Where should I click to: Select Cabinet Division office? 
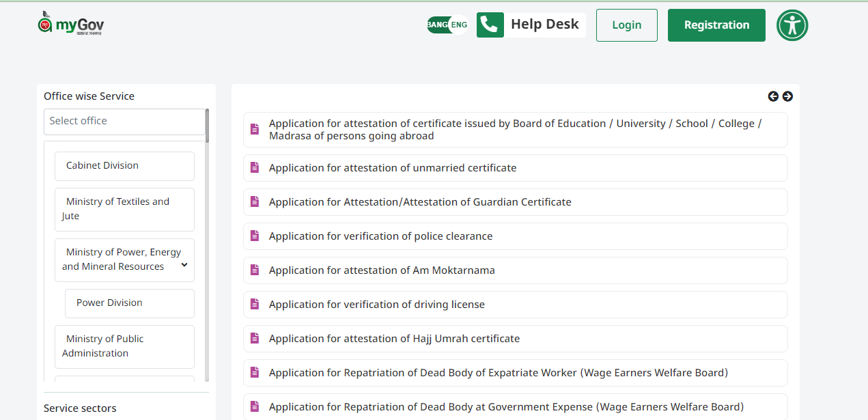pos(124,166)
